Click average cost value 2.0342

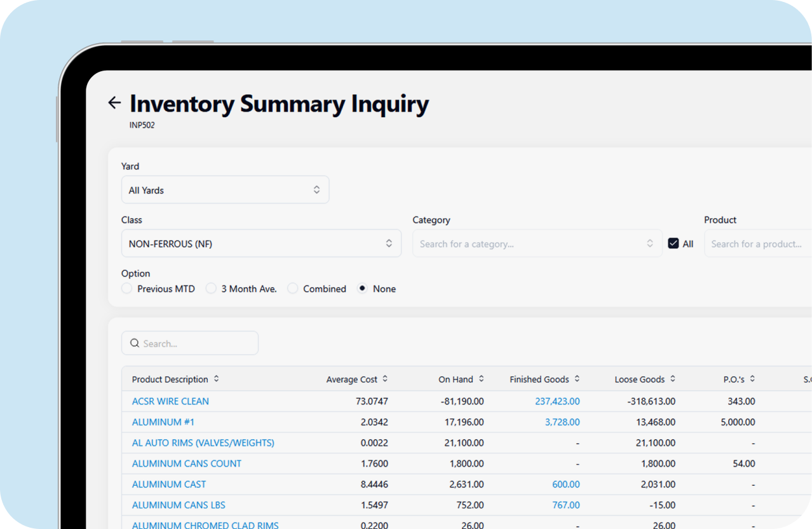[374, 422]
